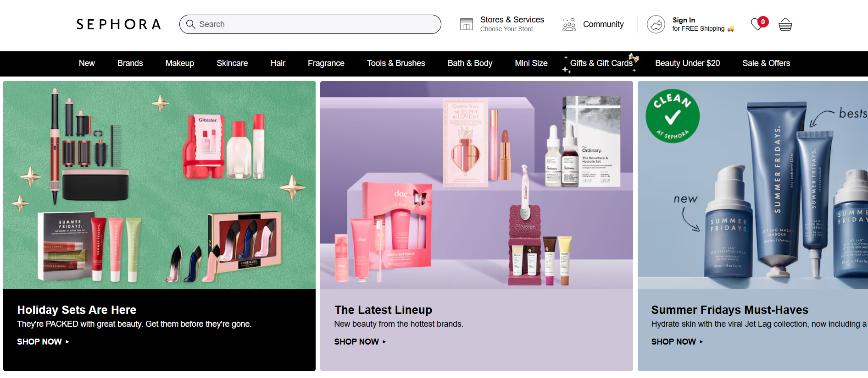Click Sign In for FREE Shipping
Viewport: 868px width, 378px height.
point(703,24)
